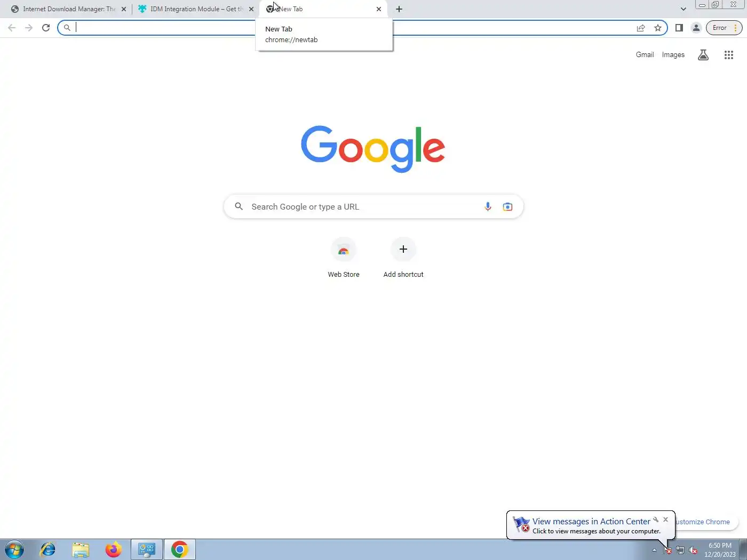Click the Google logo
747x560 pixels.
[x=373, y=149]
